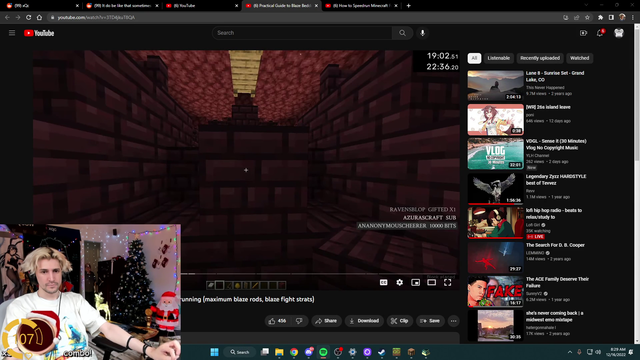Viewport: 640px width, 360px height.
Task: Open ACE Family Deserve Their Failure thumbnail
Action: [496, 291]
